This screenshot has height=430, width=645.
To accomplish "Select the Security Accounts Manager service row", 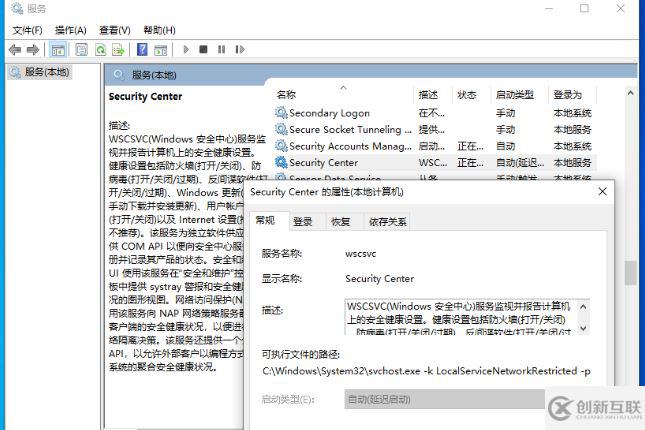I will click(435, 146).
